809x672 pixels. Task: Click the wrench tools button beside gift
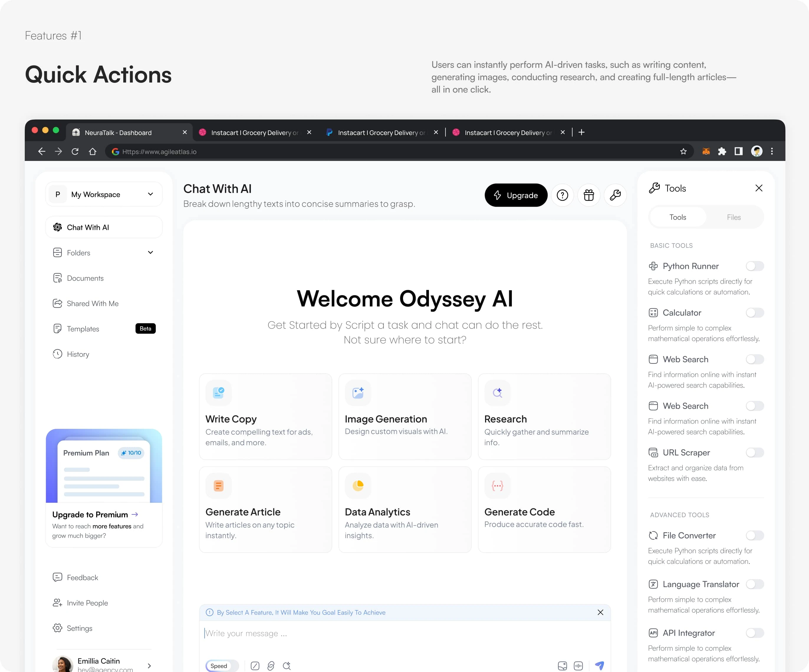pyautogui.click(x=615, y=195)
